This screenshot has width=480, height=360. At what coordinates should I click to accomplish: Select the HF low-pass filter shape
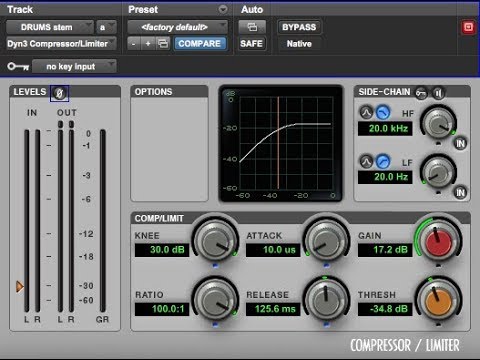pyautogui.click(x=383, y=113)
